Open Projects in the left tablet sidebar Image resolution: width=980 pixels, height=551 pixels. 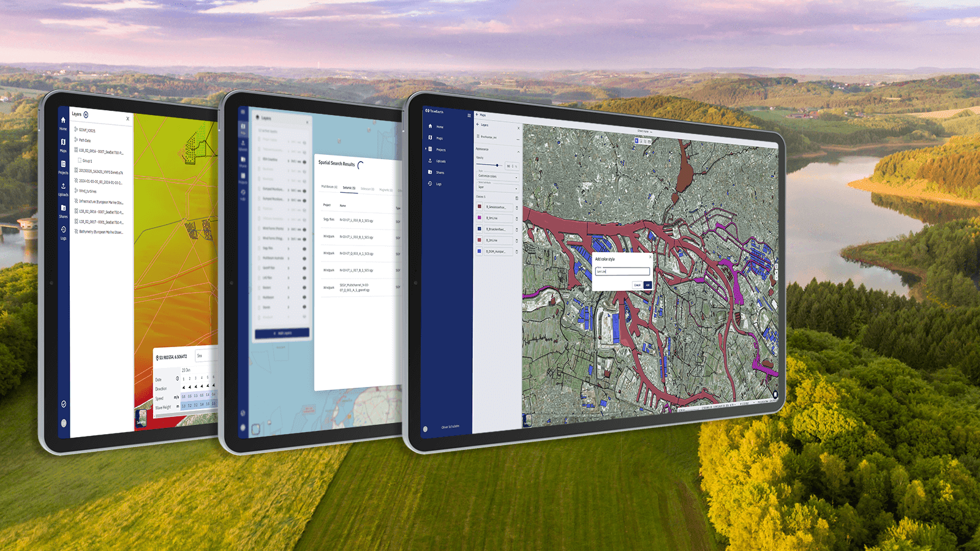[63, 167]
